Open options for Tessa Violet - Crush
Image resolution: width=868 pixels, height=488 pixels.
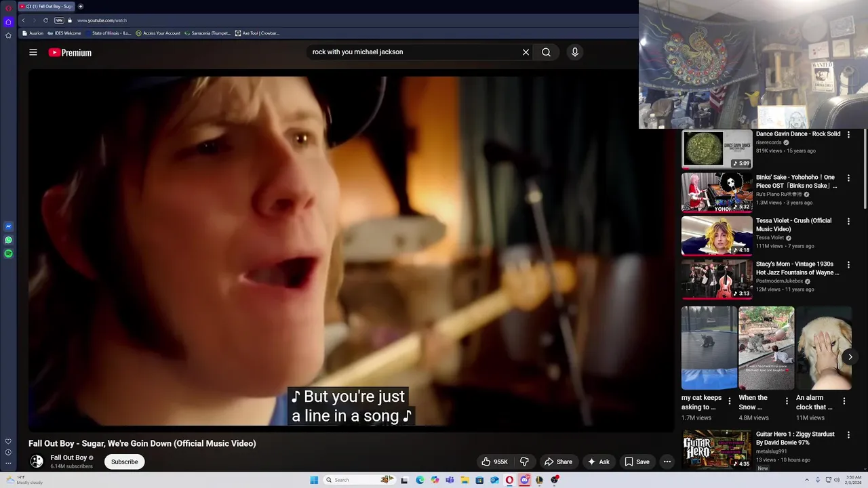[848, 222]
